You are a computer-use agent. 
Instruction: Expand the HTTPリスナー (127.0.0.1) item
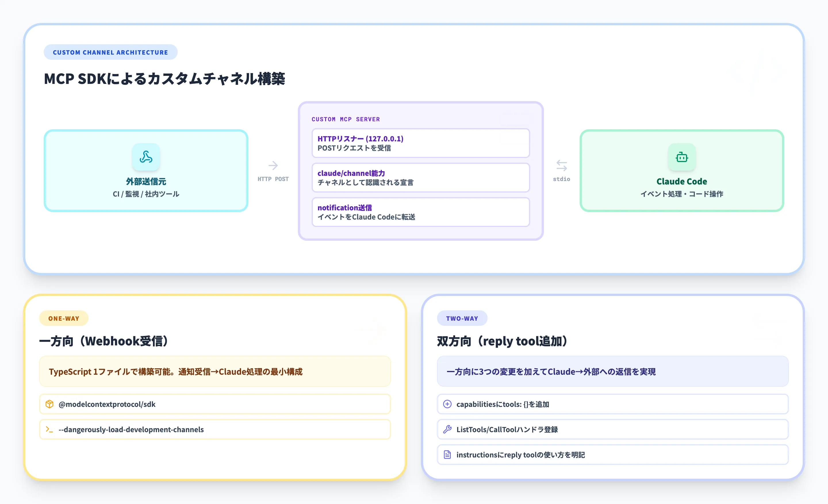point(420,143)
